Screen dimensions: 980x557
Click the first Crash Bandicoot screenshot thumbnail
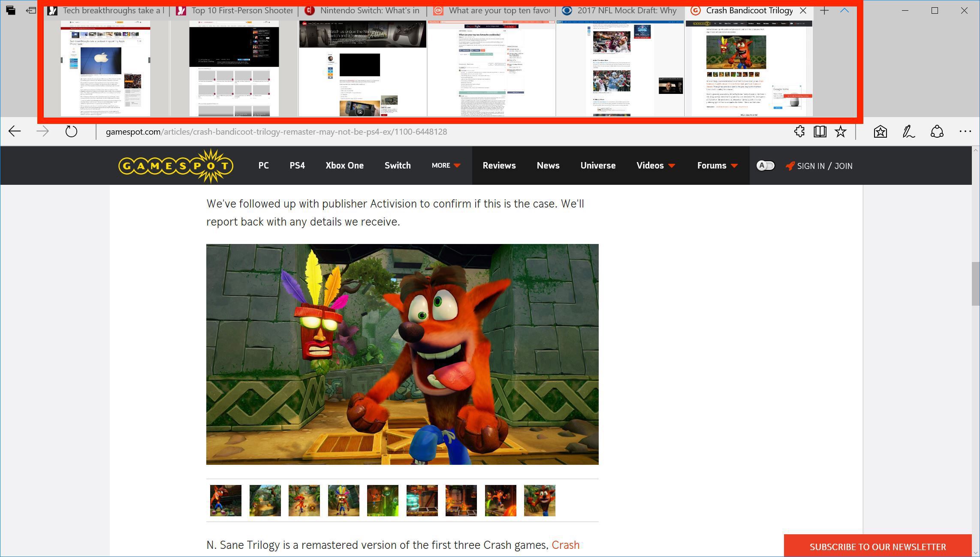225,500
